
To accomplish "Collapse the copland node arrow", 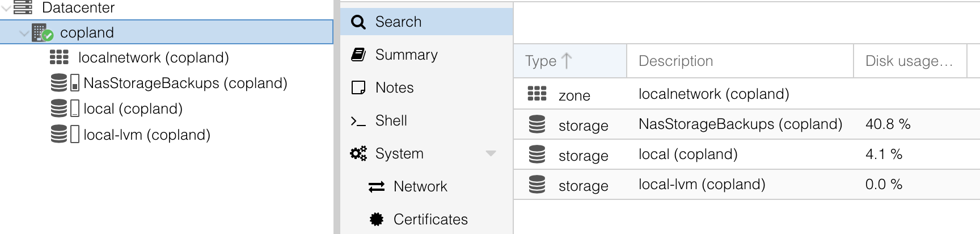I will (24, 33).
